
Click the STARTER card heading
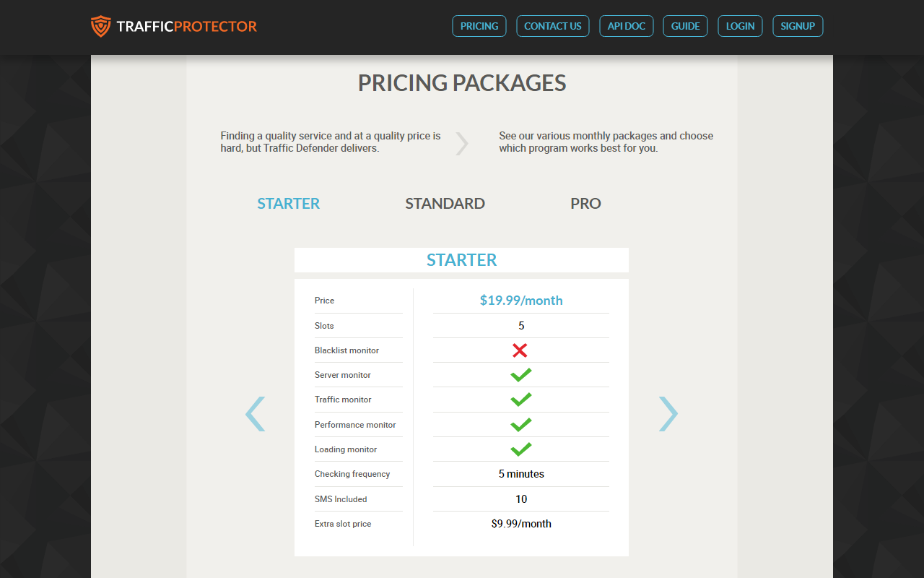(461, 260)
